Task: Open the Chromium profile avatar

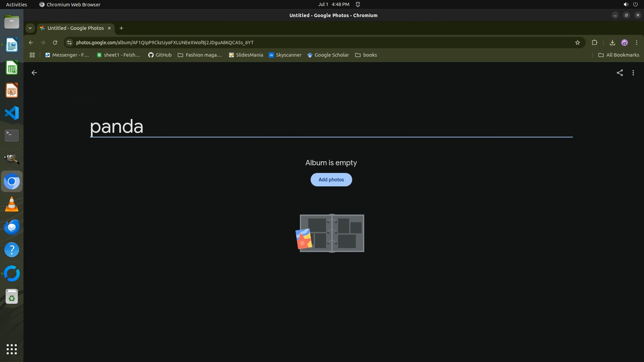Action: click(x=624, y=43)
